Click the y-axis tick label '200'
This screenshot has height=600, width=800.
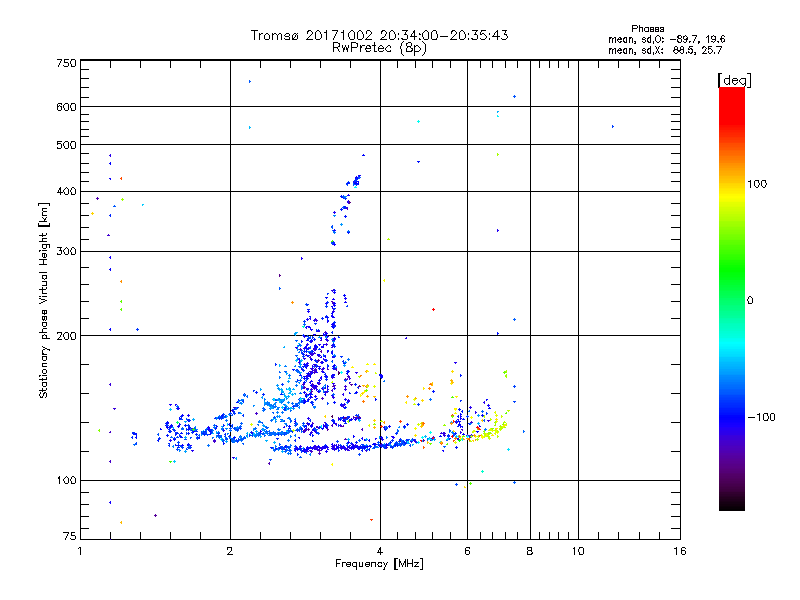[66, 336]
